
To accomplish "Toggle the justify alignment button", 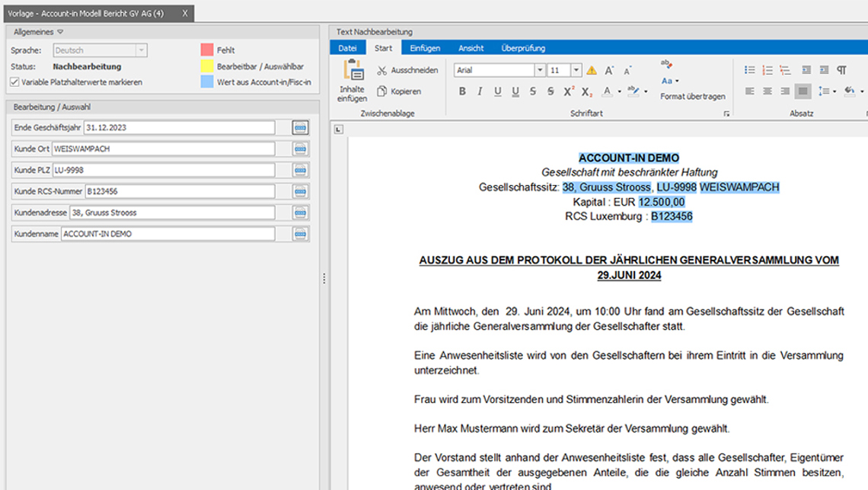I will click(803, 91).
